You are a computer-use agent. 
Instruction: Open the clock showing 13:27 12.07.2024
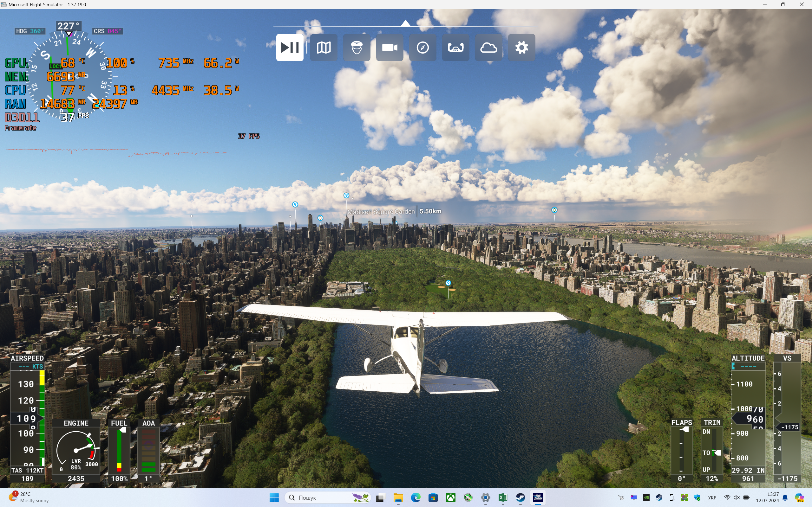767,497
